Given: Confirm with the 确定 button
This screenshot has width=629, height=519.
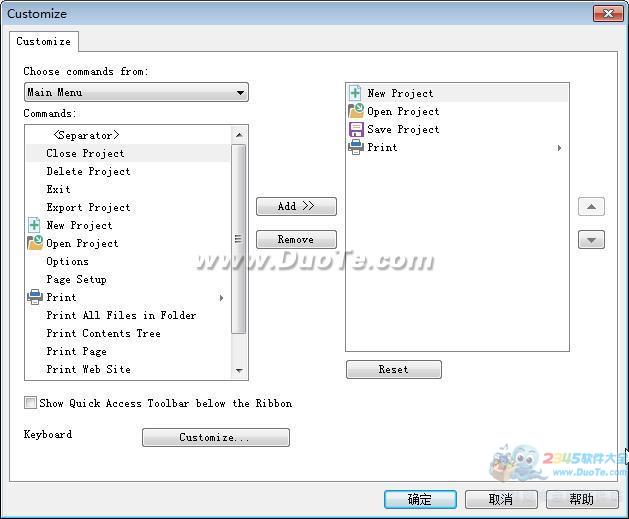Looking at the screenshot, I should (420, 499).
